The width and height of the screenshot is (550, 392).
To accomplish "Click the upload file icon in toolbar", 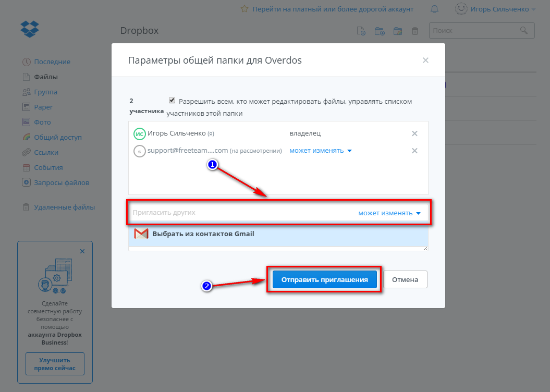I will click(x=361, y=31).
